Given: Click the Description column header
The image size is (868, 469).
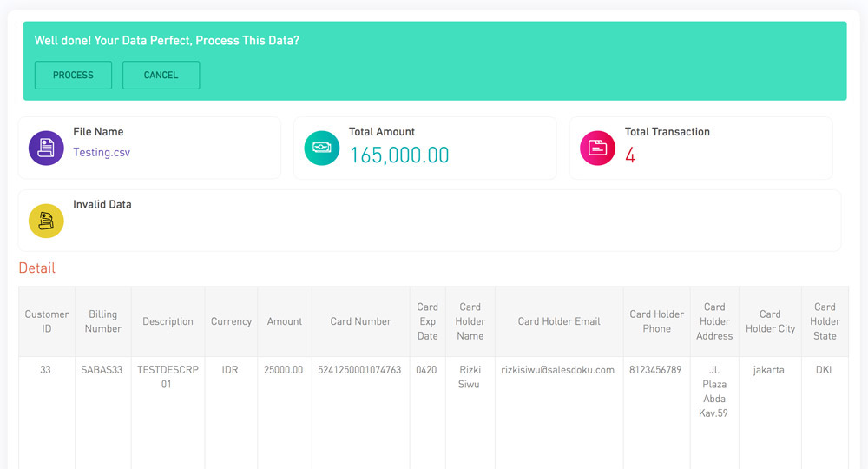Looking at the screenshot, I should (x=168, y=321).
